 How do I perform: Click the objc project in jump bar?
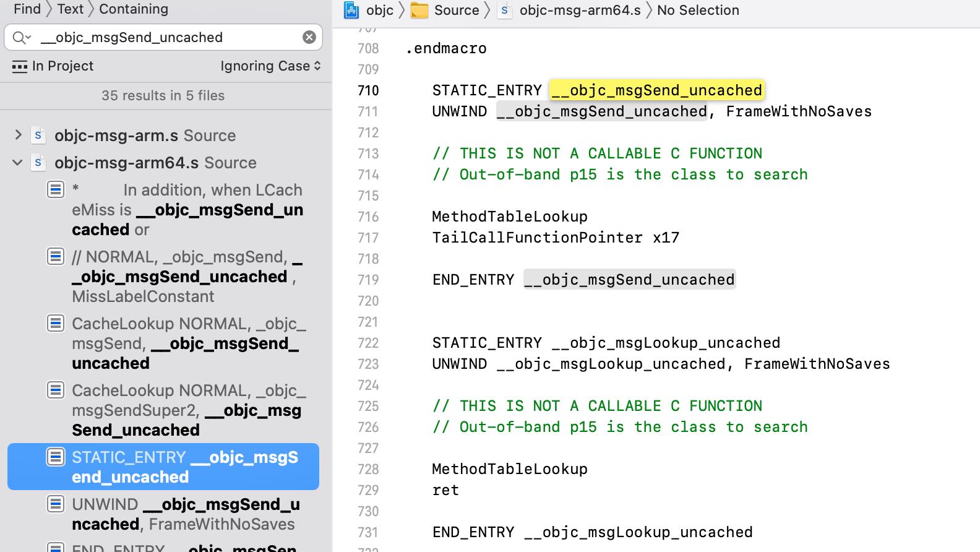coord(379,10)
